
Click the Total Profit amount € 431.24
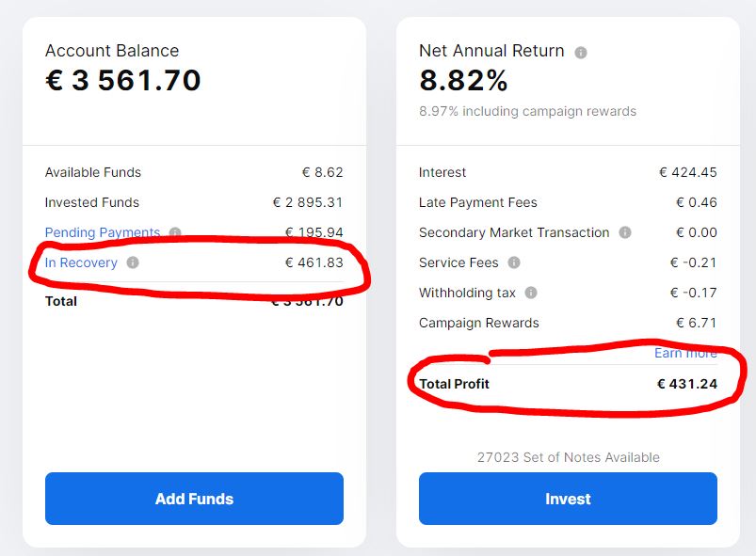687,384
